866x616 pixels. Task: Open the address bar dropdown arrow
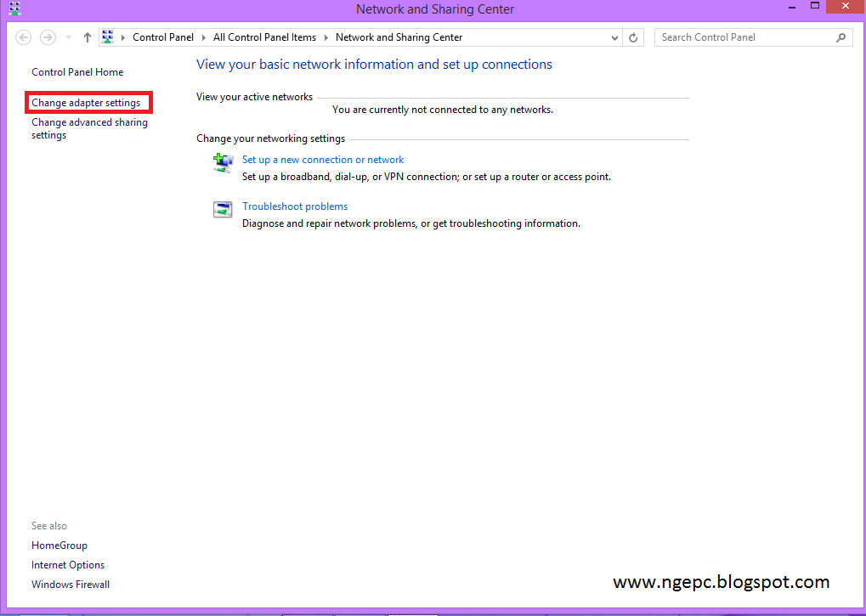pos(614,37)
